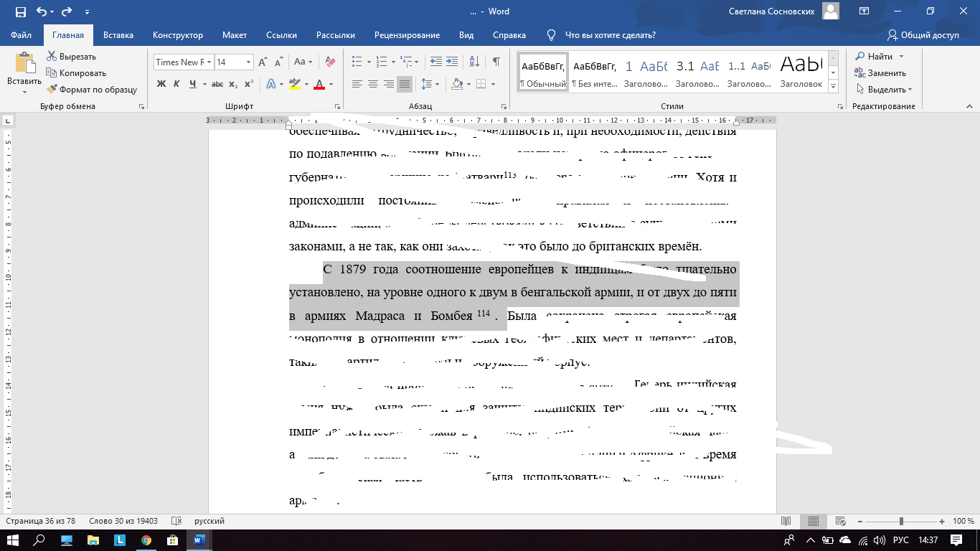Image resolution: width=980 pixels, height=551 pixels.
Task: Open the Change Case (Аа) dropdown
Action: (303, 62)
